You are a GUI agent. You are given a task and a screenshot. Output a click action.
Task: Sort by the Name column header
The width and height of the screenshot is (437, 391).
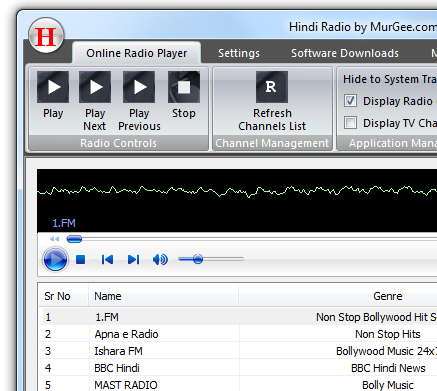click(164, 296)
